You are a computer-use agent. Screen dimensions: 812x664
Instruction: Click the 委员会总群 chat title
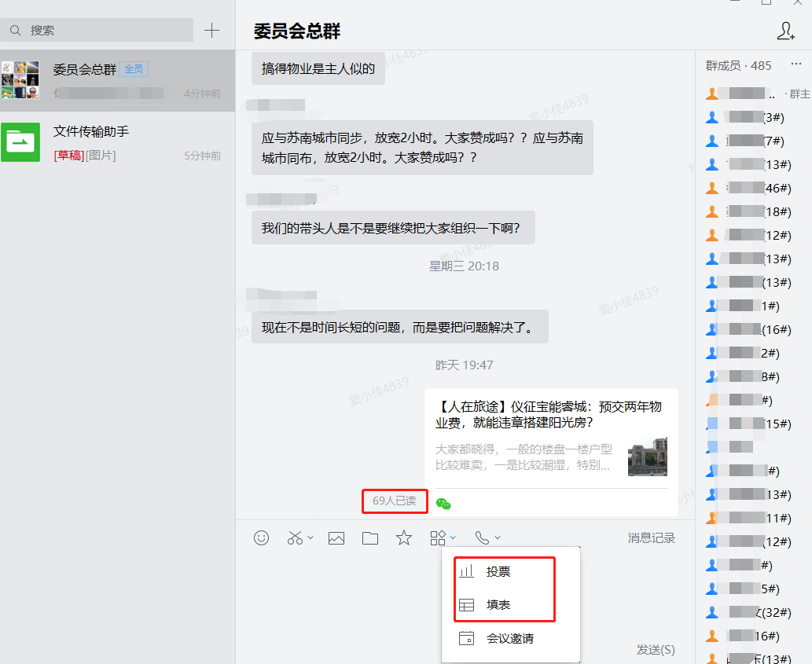(x=296, y=31)
